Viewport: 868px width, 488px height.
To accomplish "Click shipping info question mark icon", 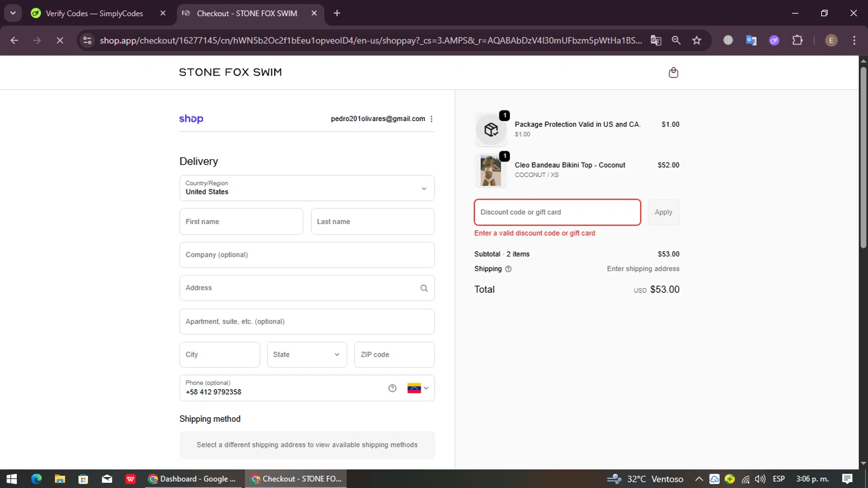I will coord(509,269).
